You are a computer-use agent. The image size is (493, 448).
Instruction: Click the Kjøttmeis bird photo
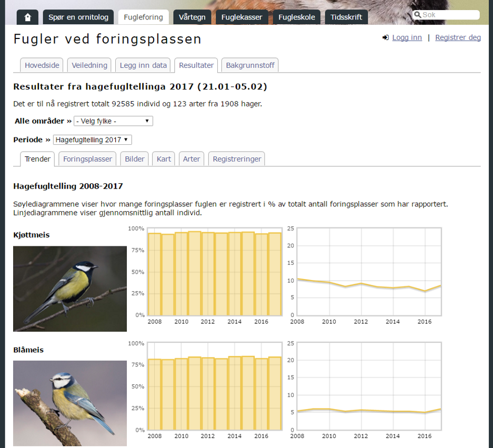tap(70, 289)
